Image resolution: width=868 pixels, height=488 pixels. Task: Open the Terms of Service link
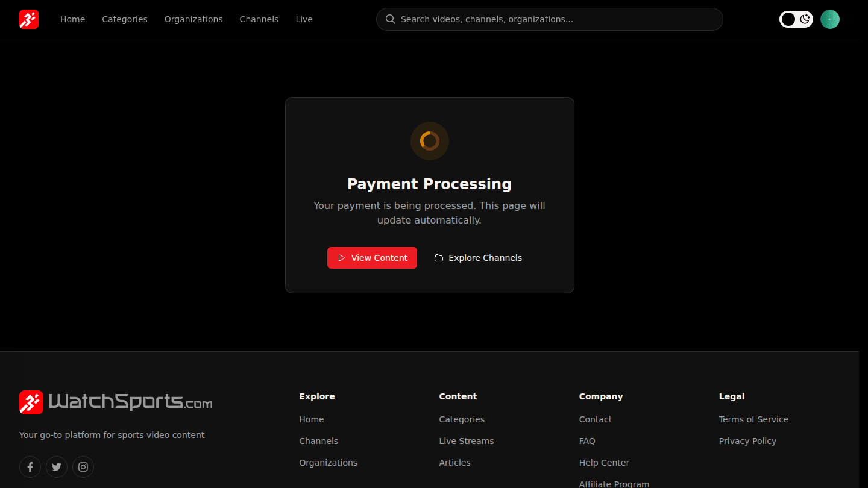coord(753,419)
